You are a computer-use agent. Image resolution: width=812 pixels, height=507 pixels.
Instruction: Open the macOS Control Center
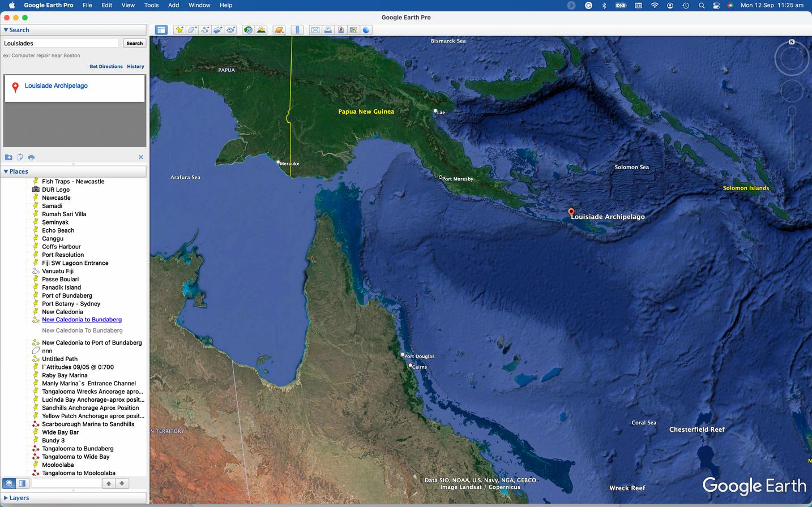(716, 5)
